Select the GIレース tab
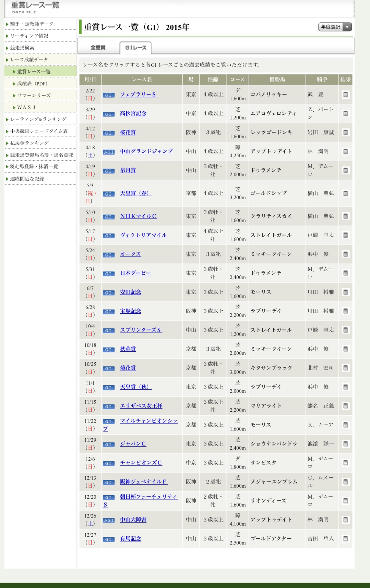The image size is (370, 588). pyautogui.click(x=135, y=48)
